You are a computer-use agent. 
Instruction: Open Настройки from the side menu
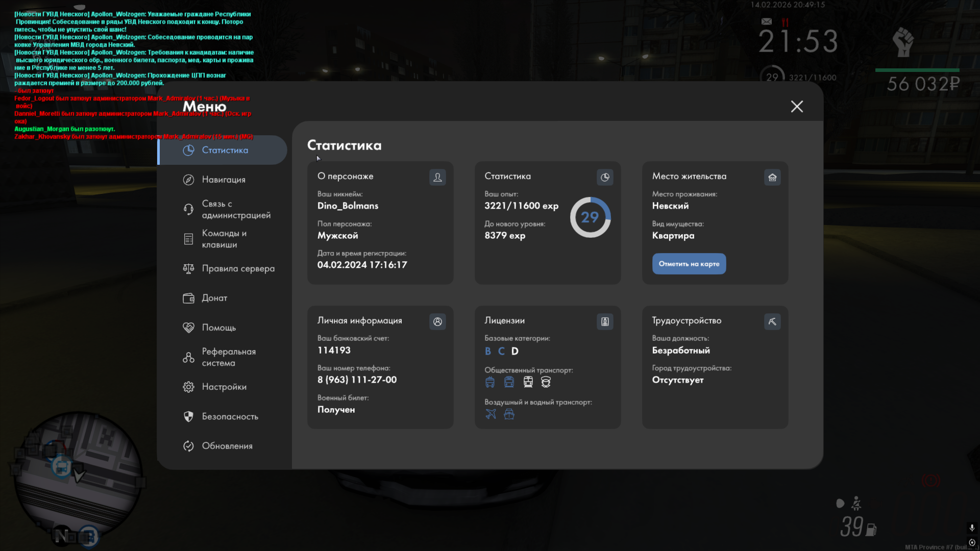224,387
